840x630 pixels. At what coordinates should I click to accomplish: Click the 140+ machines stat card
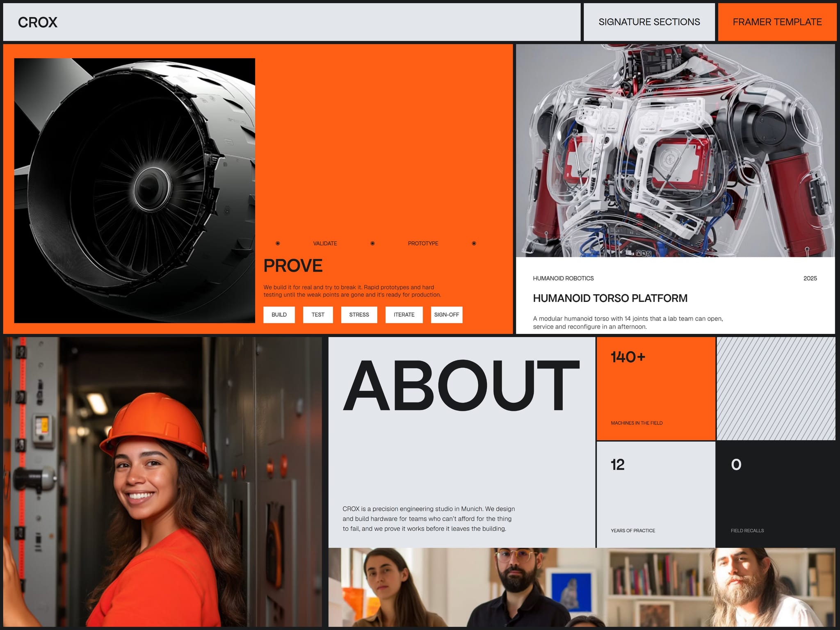click(656, 389)
